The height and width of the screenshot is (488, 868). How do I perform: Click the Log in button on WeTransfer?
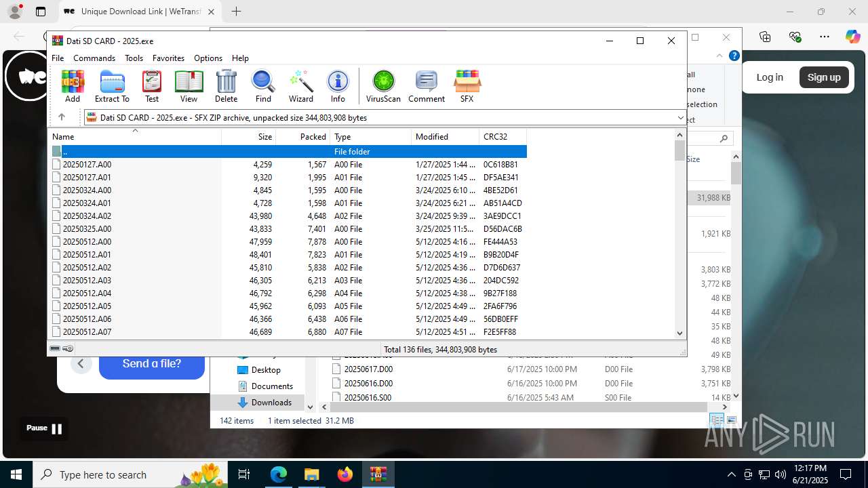pyautogui.click(x=770, y=77)
